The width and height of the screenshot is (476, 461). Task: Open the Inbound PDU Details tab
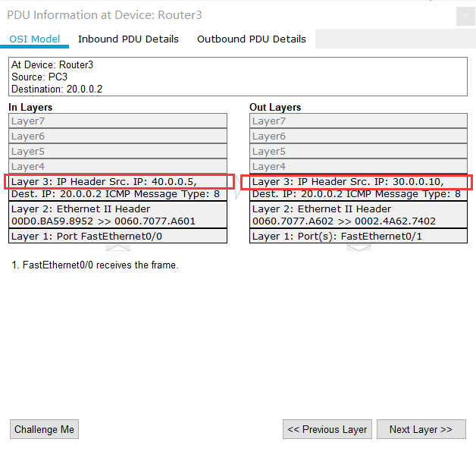(128, 39)
